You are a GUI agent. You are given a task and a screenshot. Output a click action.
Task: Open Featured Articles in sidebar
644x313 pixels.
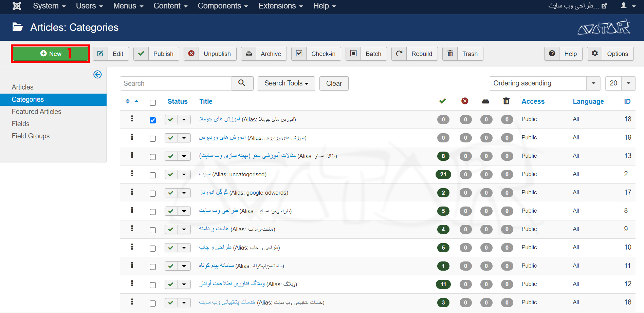[37, 112]
